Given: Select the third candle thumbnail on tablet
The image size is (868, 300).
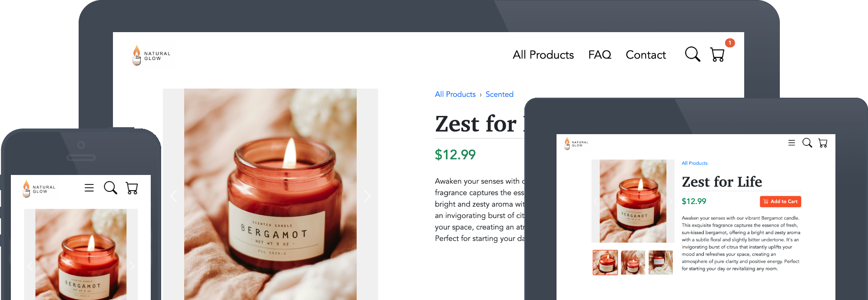Looking at the screenshot, I should (x=661, y=262).
